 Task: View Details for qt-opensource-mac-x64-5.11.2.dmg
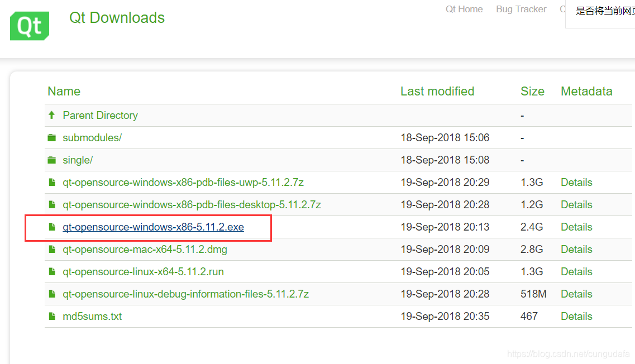point(576,249)
